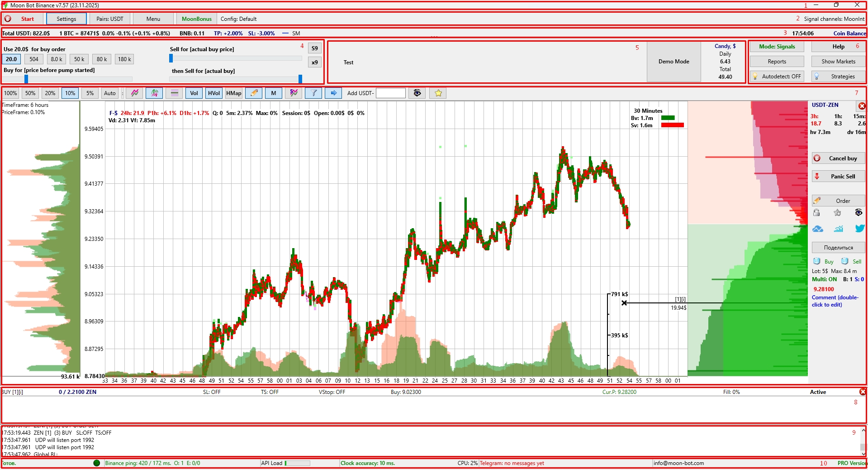This screenshot has height=470, width=868.
Task: Click the Cancel buy button
Action: click(838, 158)
